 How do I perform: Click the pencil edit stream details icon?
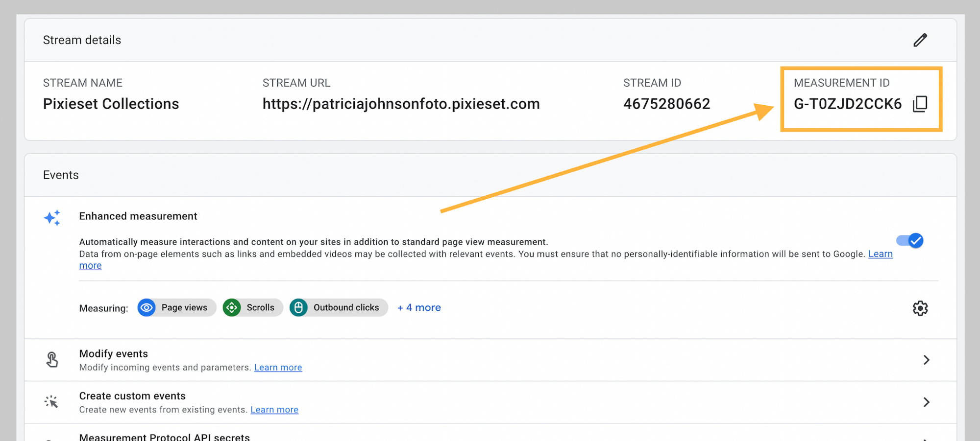coord(920,40)
